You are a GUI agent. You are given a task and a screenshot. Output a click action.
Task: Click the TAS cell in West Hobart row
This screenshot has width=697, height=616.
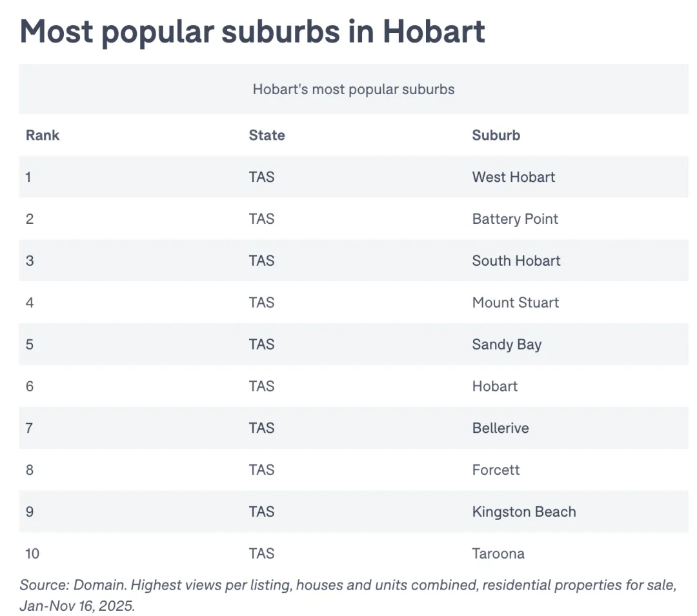coord(261,177)
